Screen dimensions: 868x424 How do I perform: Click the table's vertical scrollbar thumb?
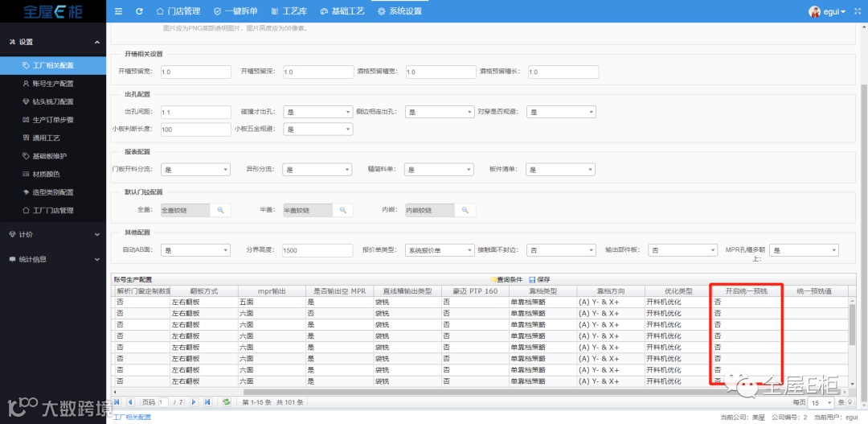[853, 324]
